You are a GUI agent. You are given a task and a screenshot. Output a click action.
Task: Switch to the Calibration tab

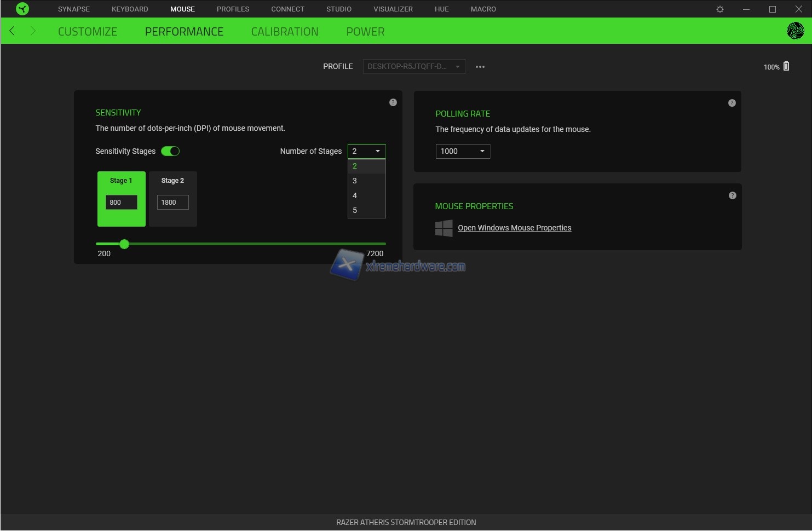pyautogui.click(x=285, y=32)
